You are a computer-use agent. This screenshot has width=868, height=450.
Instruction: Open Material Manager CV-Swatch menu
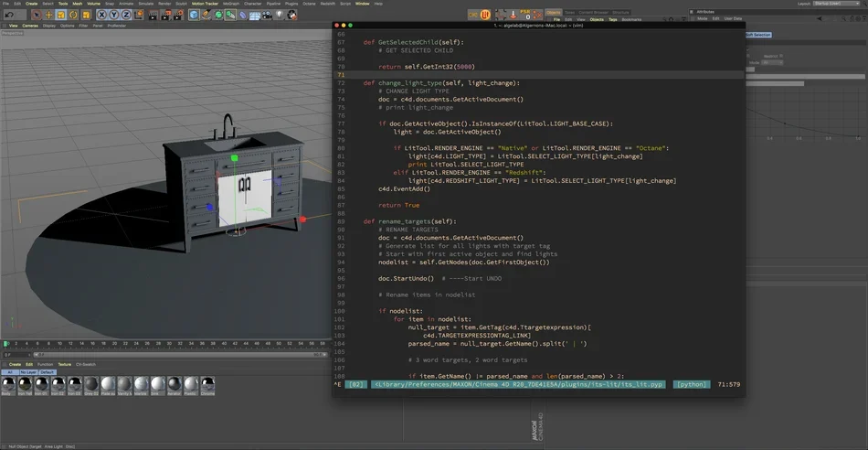click(86, 365)
